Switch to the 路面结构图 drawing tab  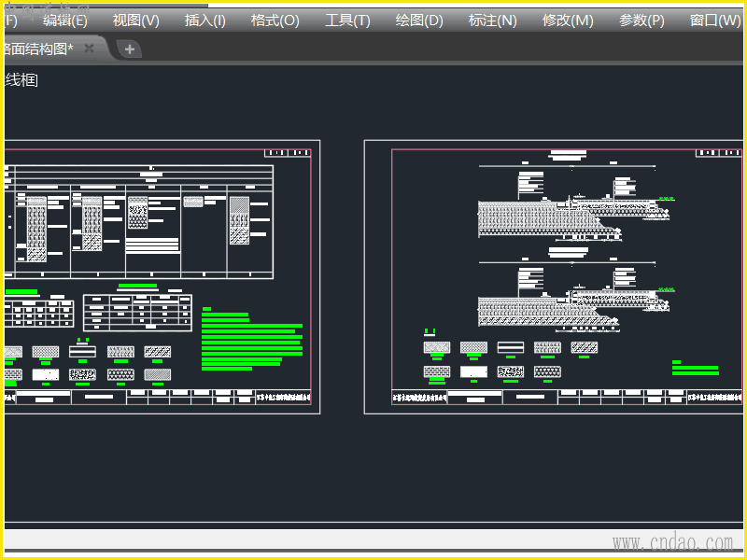click(x=37, y=49)
